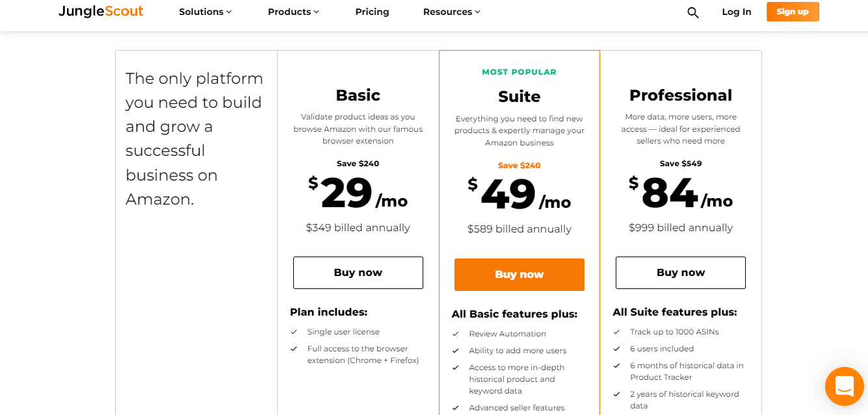Image resolution: width=868 pixels, height=415 pixels.
Task: Open the Pricing page in navigation
Action: (373, 12)
